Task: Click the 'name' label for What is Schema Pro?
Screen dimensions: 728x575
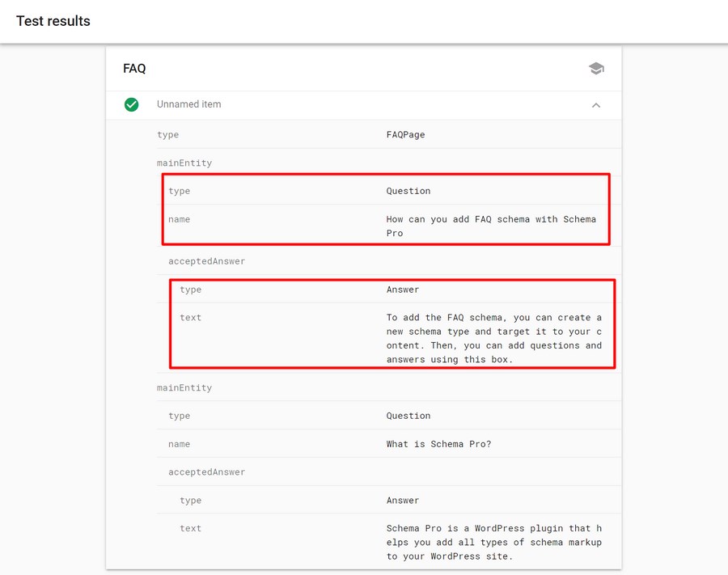Action: (x=180, y=444)
